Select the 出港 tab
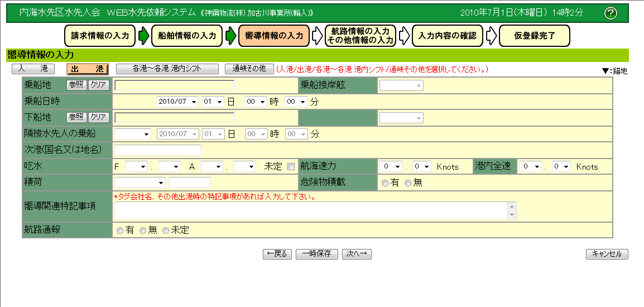 (x=88, y=69)
